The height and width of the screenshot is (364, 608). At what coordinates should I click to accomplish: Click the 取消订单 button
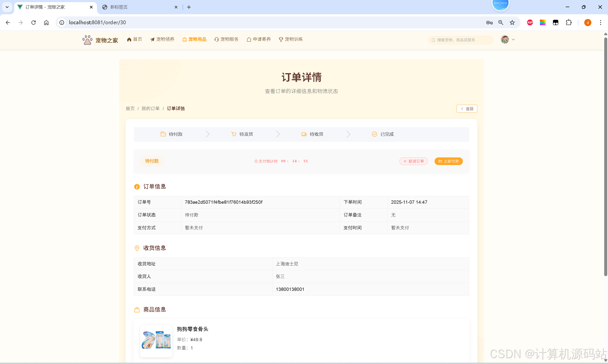[413, 161]
